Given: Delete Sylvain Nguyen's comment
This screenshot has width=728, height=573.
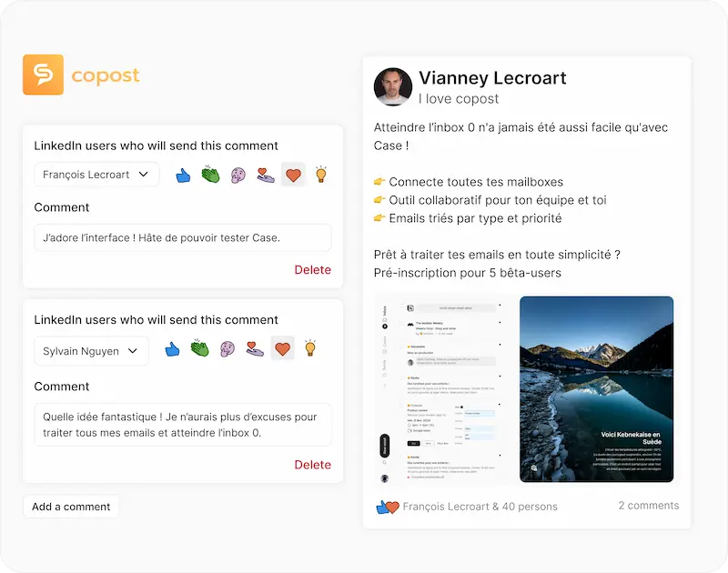Looking at the screenshot, I should 312,465.
